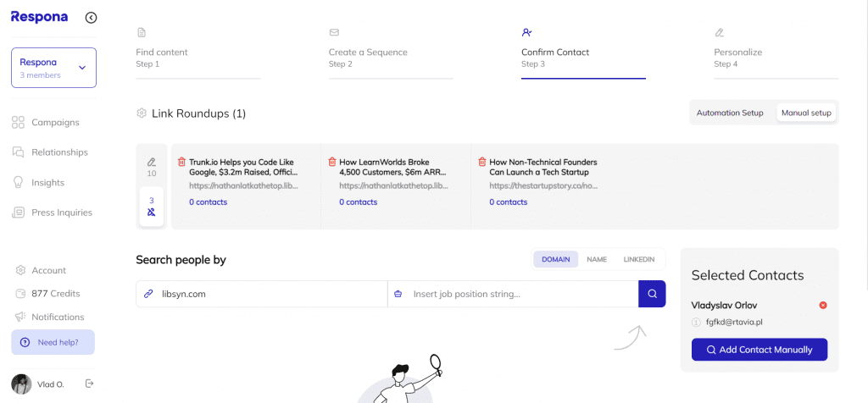Screen dimensions: 868x403
Task: Click thestartupstory.co URL text
Action: 543,186
